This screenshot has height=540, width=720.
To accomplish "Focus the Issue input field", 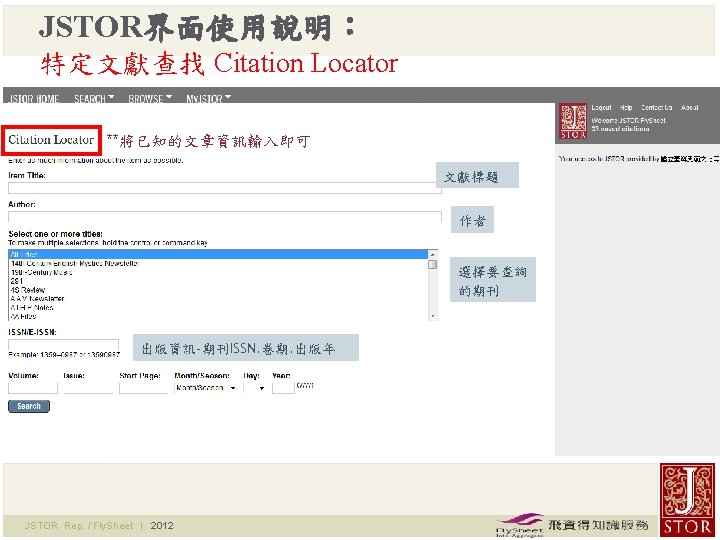I will coord(88,388).
